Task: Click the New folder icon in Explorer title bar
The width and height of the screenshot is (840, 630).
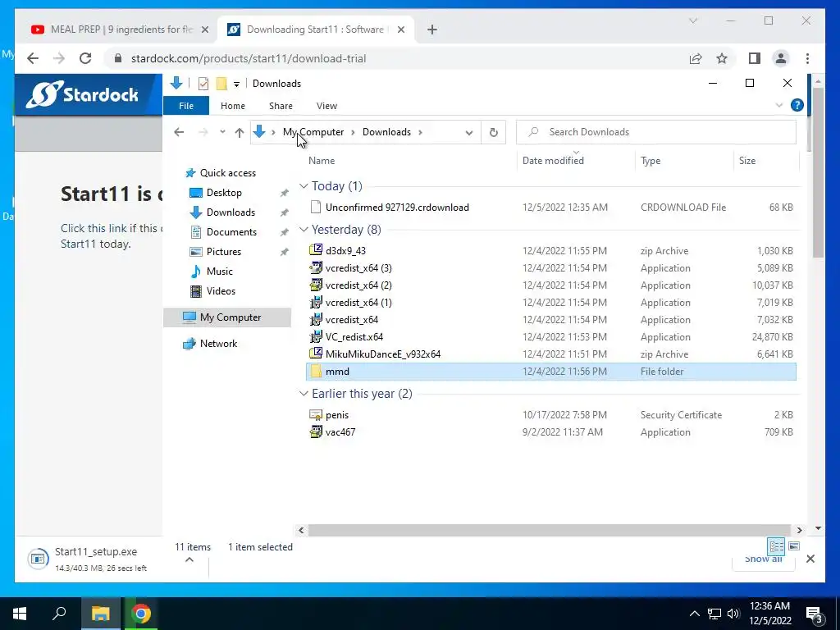Action: click(x=221, y=84)
